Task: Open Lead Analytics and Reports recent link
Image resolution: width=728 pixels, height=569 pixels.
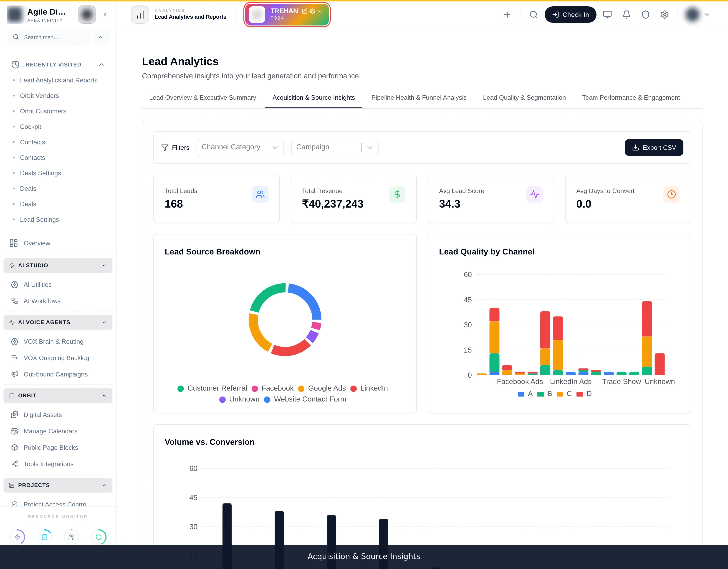Action: [59, 80]
